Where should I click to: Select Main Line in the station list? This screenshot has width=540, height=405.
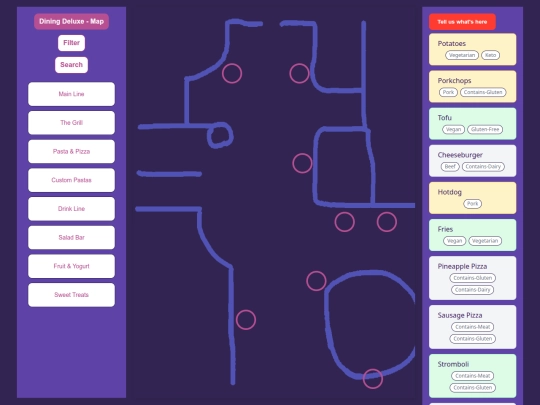click(x=71, y=94)
